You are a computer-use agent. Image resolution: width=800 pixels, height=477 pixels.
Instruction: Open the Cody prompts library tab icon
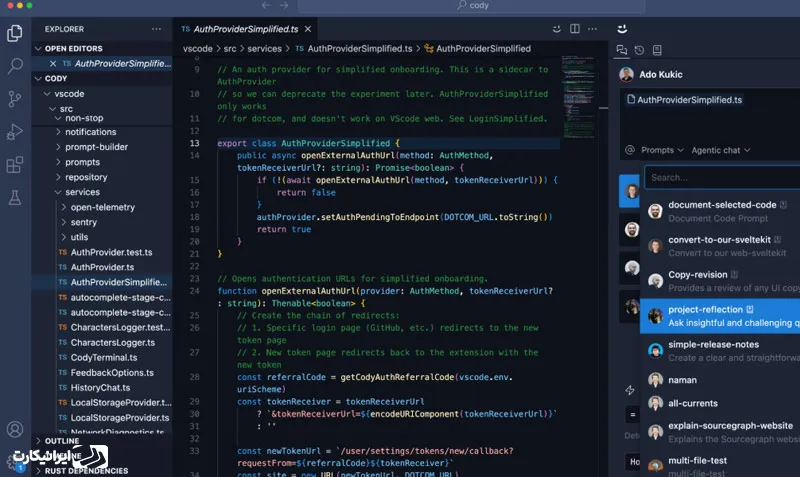click(x=657, y=50)
